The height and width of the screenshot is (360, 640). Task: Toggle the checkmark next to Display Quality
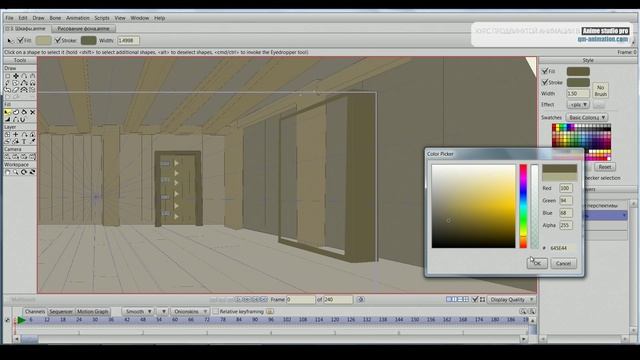click(x=475, y=300)
